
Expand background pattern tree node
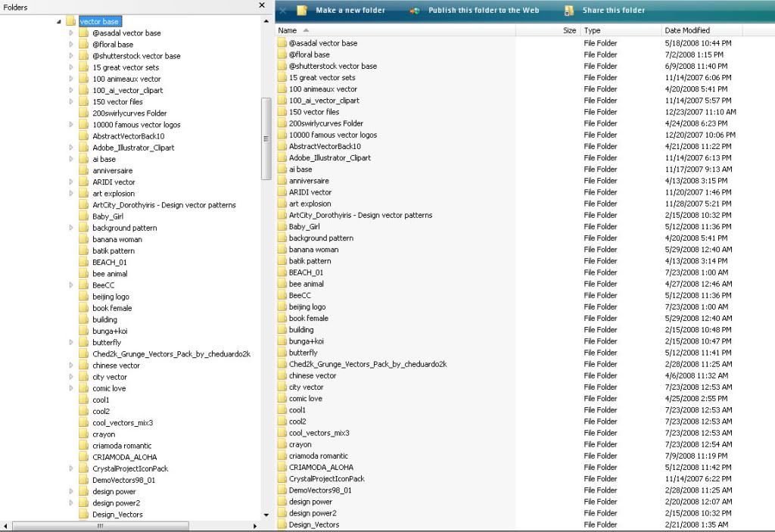71,228
